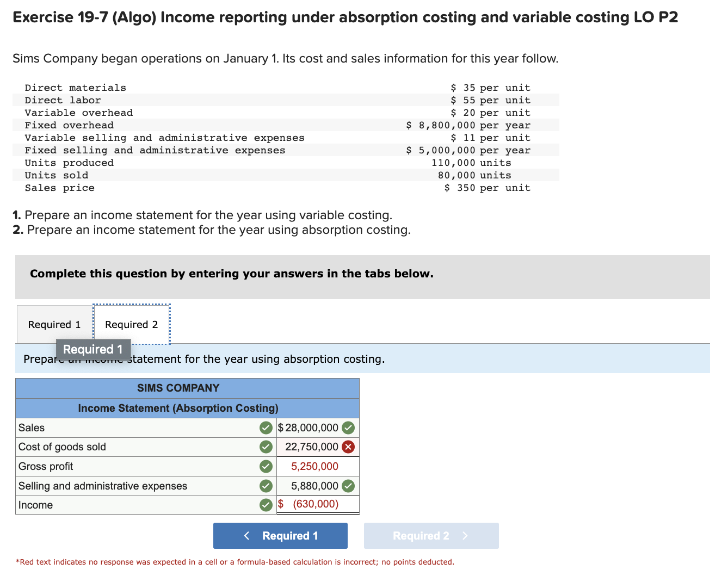Select the Required 1 tab
Image resolution: width=728 pixels, height=582 pixels.
pos(54,324)
